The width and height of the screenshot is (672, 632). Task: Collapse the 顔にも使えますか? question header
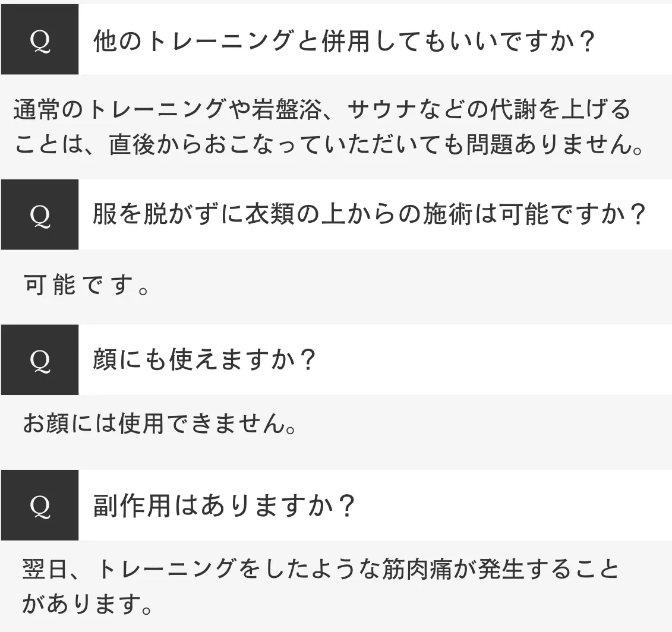[203, 361]
